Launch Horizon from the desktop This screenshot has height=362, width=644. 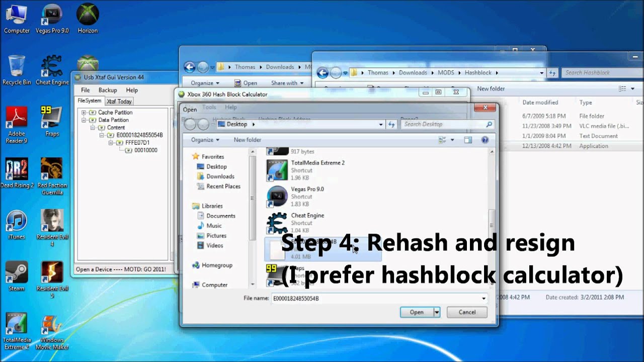(88, 19)
